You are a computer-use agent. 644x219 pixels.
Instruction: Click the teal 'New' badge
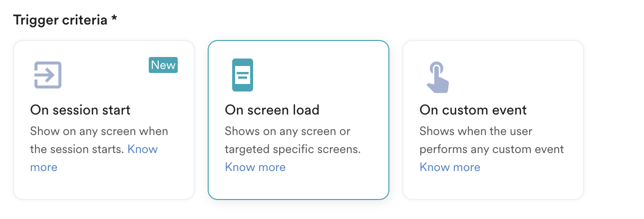coord(163,65)
